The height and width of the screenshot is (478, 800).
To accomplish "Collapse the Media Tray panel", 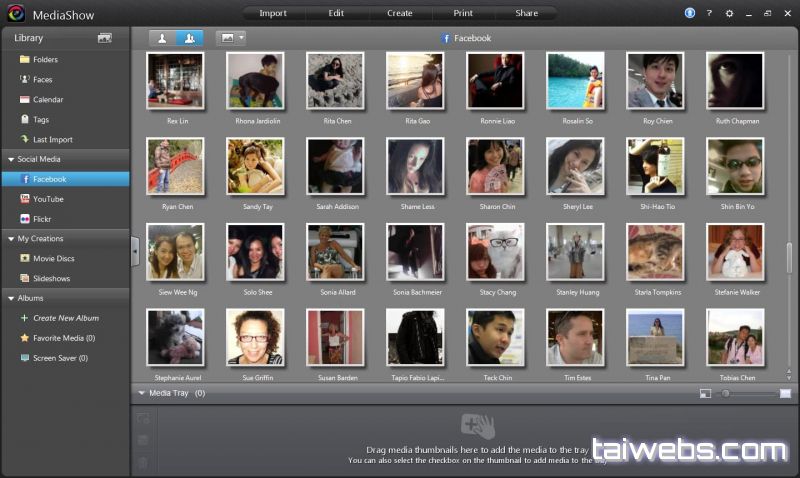I will pyautogui.click(x=142, y=393).
